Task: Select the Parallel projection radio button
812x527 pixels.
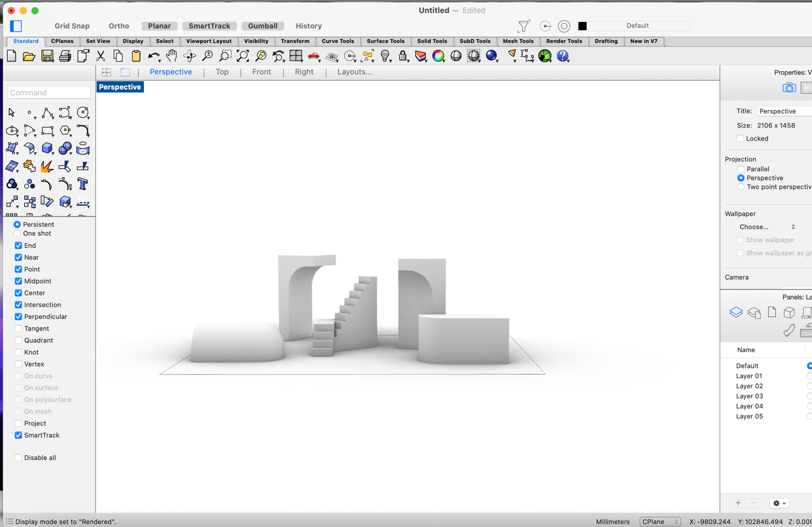Action: pos(741,169)
